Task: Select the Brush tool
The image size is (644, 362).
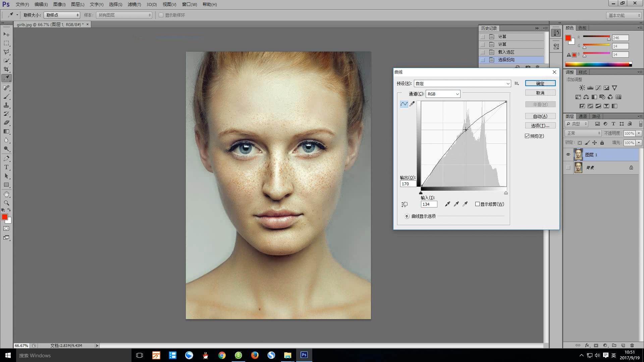Action: [x=6, y=97]
